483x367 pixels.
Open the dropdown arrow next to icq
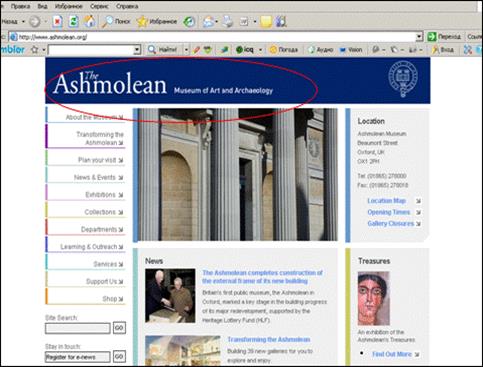tap(260, 50)
